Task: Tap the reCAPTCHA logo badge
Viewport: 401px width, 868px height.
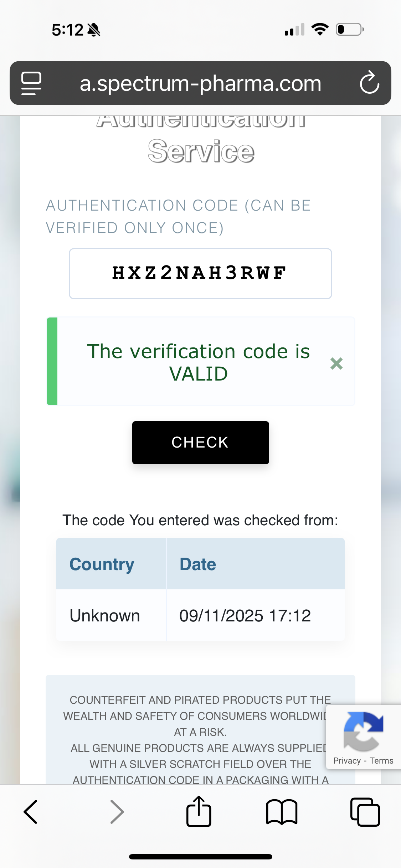Action: click(363, 731)
